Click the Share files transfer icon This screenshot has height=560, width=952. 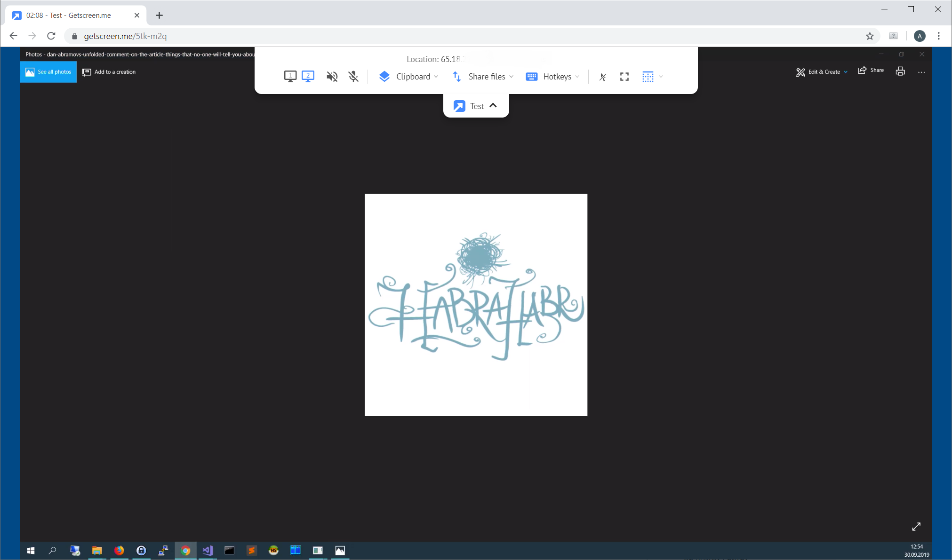click(x=456, y=77)
